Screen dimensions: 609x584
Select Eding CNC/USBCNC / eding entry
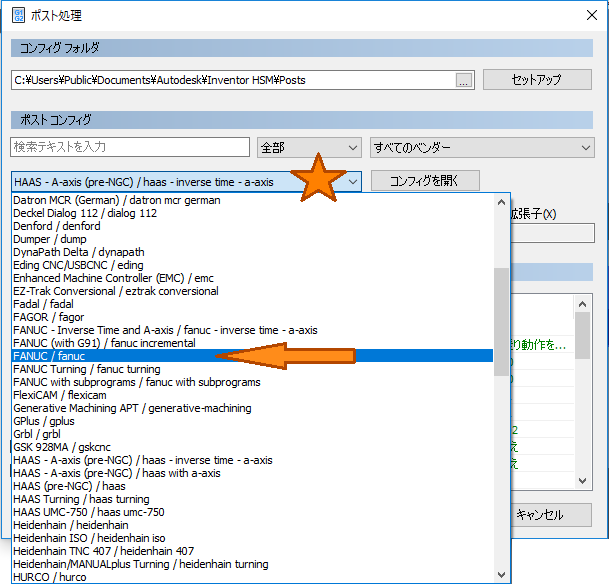coord(252,265)
